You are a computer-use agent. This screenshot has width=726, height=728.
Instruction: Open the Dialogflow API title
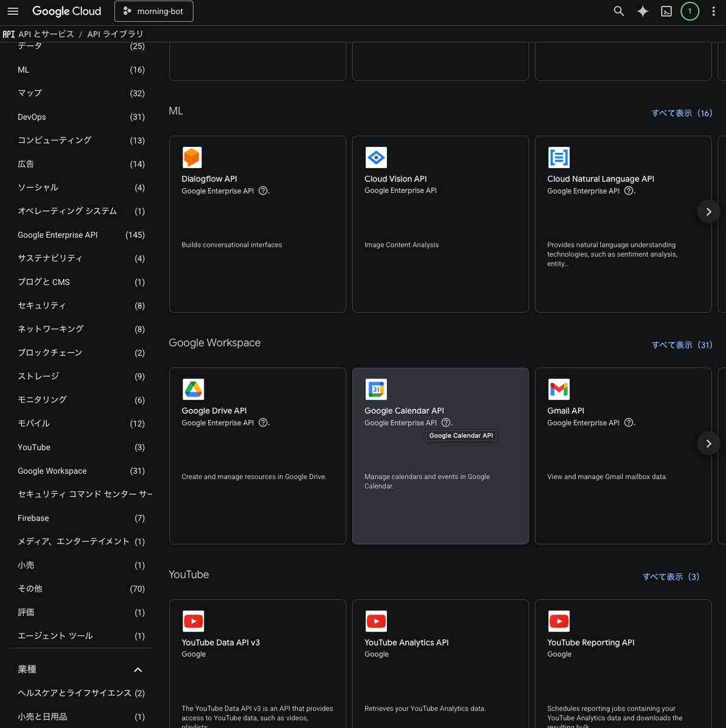209,179
